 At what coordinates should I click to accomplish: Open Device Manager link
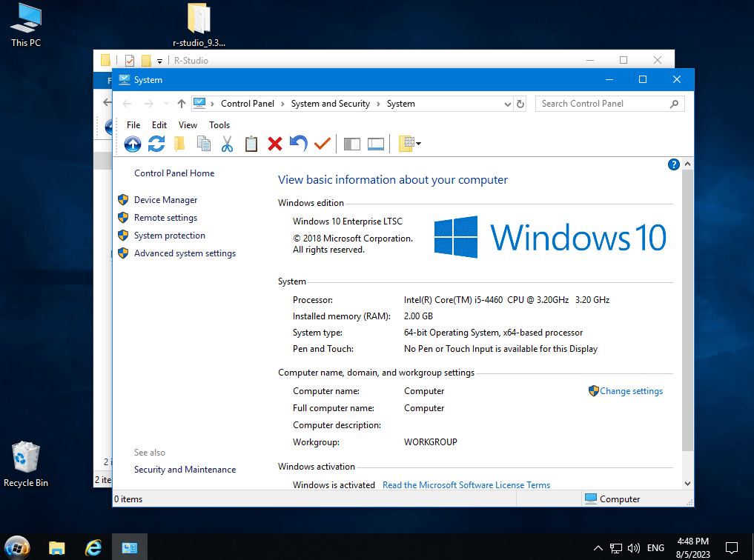coord(165,200)
